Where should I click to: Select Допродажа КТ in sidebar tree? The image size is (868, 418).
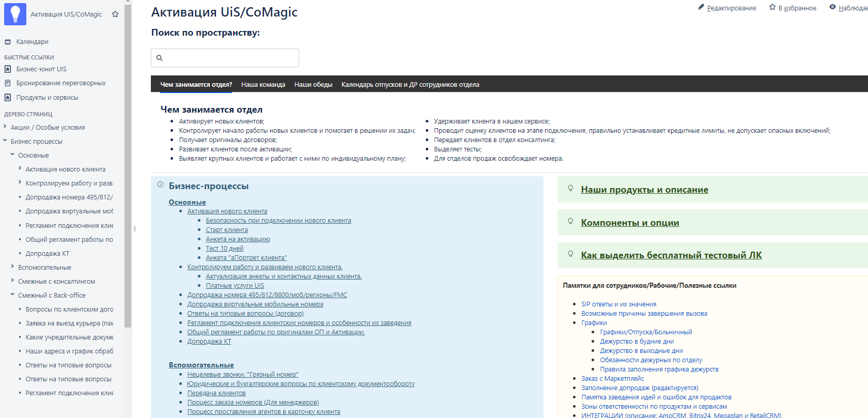click(x=48, y=254)
